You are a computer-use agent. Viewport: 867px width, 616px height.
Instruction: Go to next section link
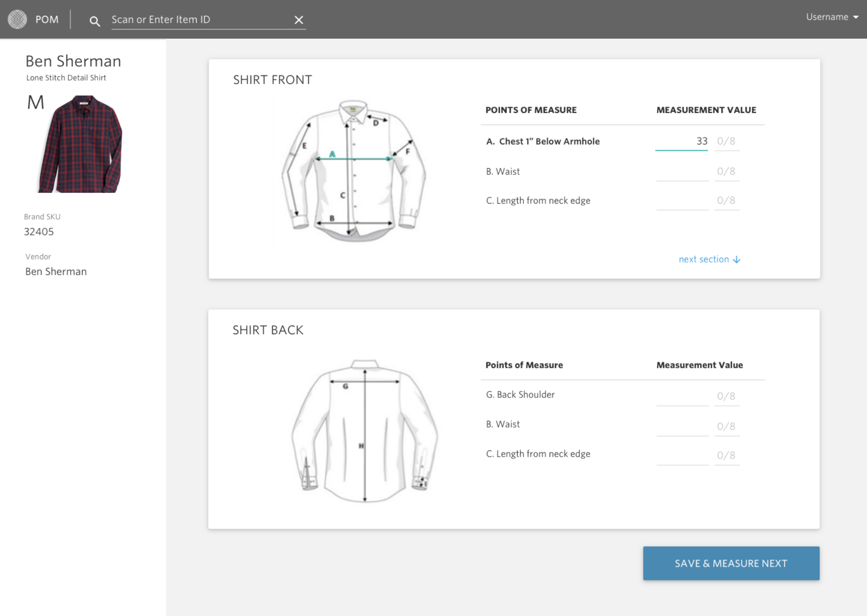[x=709, y=260]
